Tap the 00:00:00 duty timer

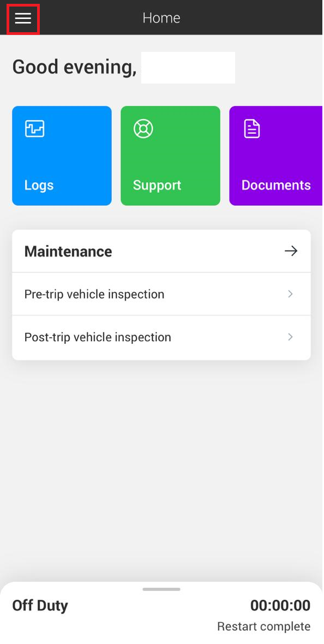(280, 605)
